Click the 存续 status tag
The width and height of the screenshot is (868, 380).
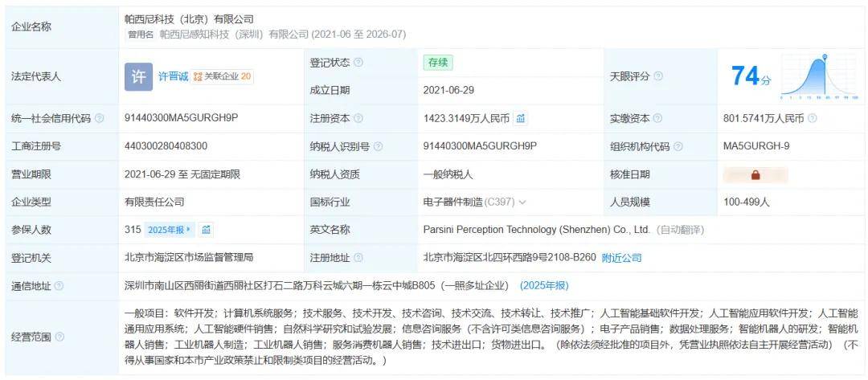[438, 63]
